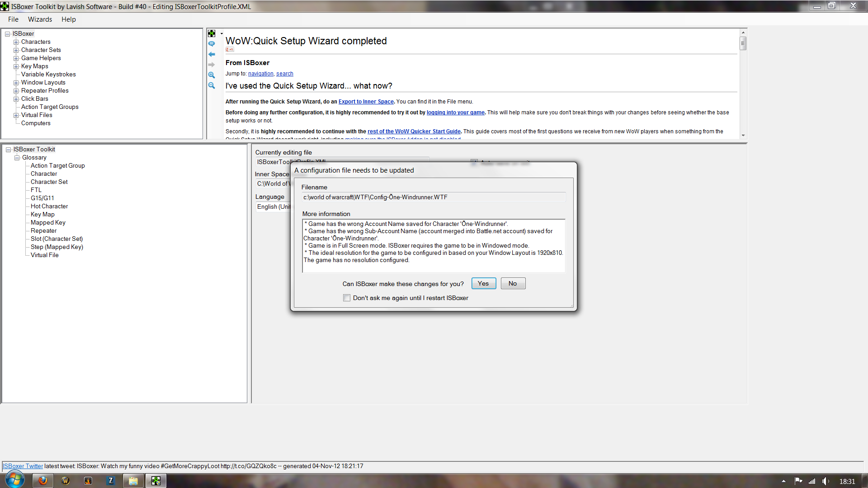Open the Help menu
Screen dimensions: 868x488
click(x=69, y=19)
